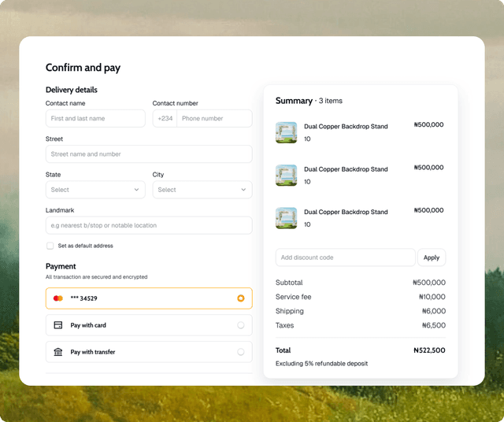The image size is (504, 422).
Task: Click the third product thumbnail in summary
Action: coord(286,218)
